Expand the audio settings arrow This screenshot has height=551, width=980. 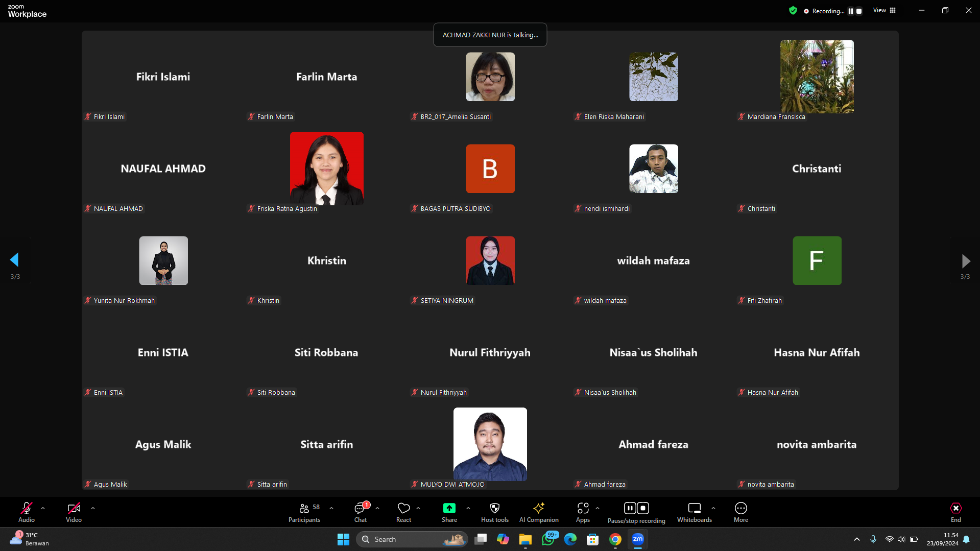coord(43,508)
